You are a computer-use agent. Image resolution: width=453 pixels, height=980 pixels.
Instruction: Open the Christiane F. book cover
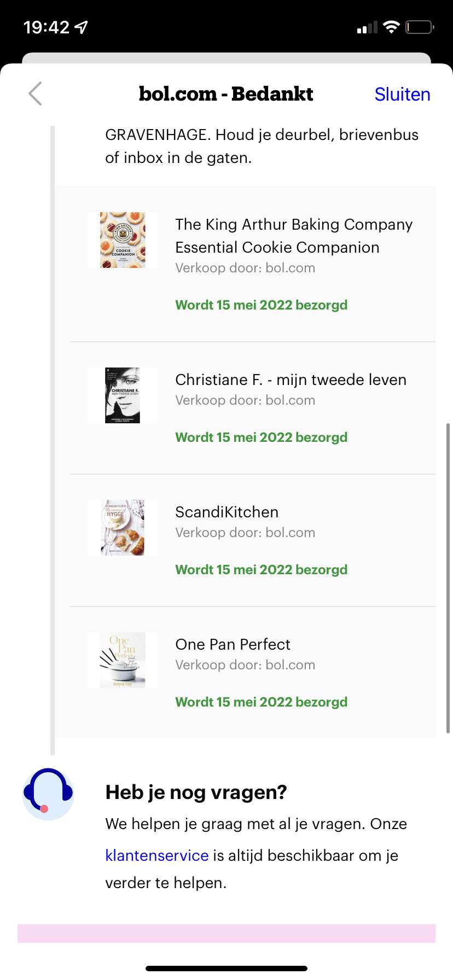tap(123, 395)
